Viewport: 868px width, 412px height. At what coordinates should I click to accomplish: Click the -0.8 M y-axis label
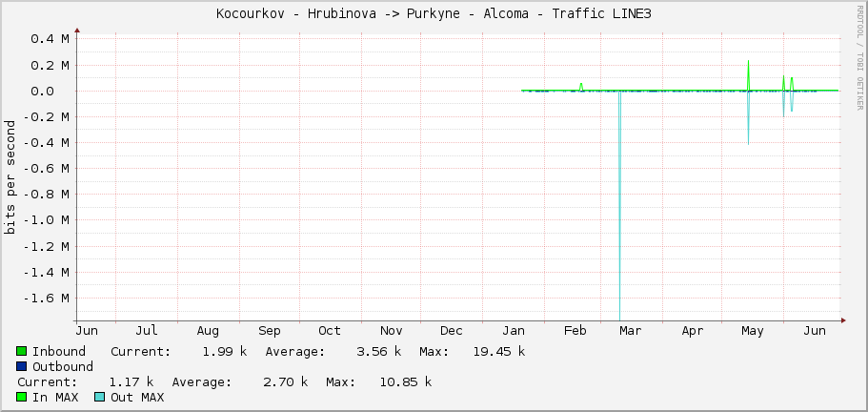(46, 195)
